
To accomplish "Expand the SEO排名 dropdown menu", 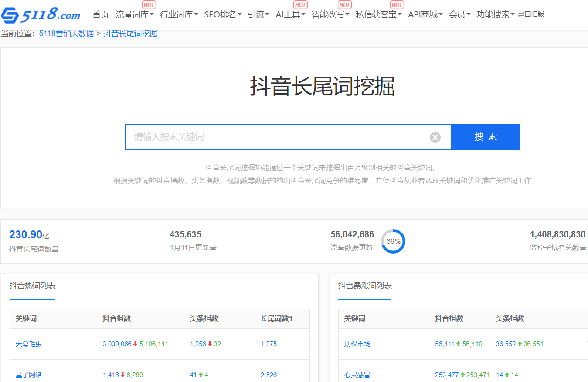I will 223,14.
